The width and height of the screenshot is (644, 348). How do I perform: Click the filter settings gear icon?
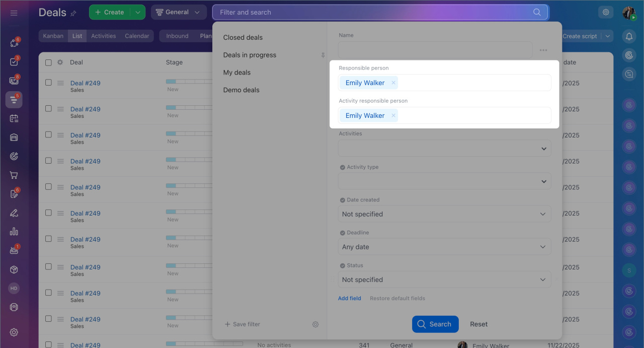click(x=315, y=324)
